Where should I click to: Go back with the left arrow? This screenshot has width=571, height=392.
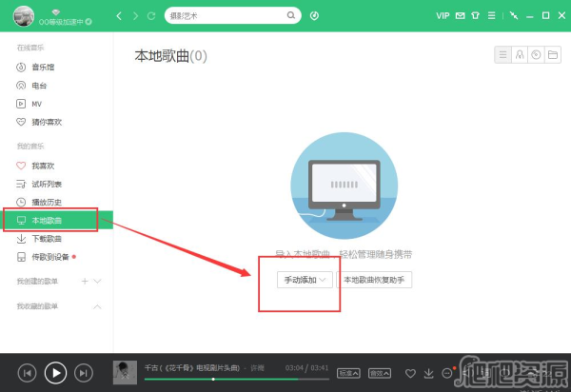(119, 15)
